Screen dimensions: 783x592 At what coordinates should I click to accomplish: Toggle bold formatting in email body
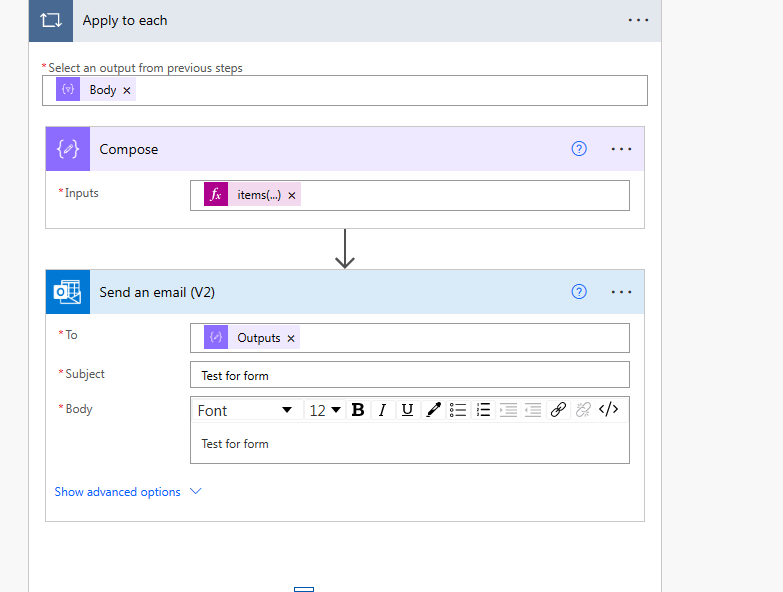358,410
